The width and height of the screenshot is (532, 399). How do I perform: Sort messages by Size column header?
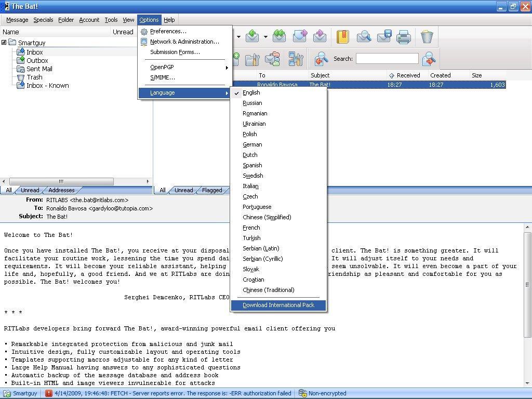pos(487,75)
